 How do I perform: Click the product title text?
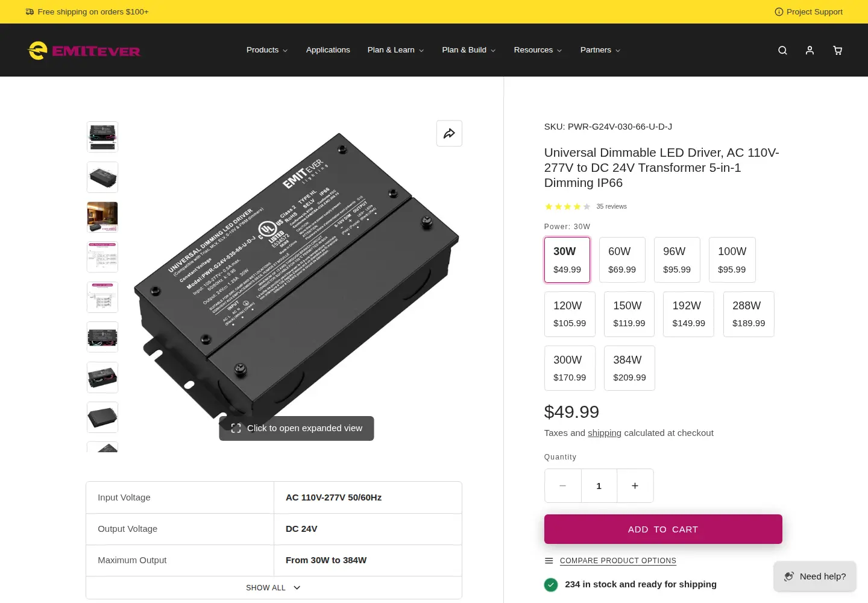point(662,168)
